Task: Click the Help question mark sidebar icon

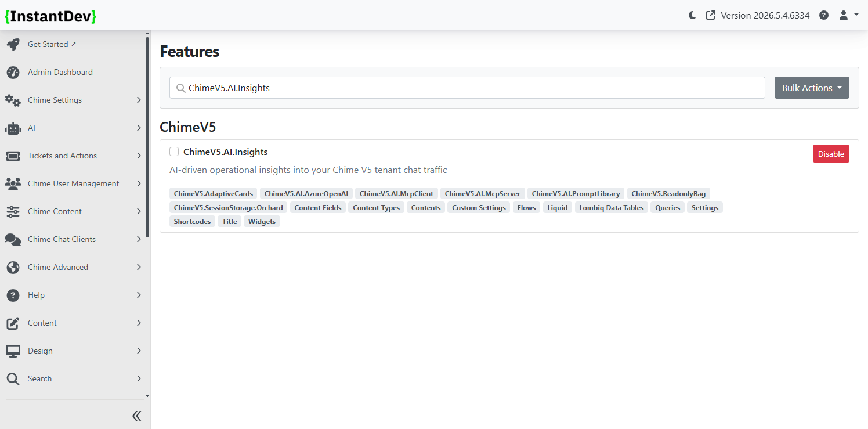Action: point(13,295)
